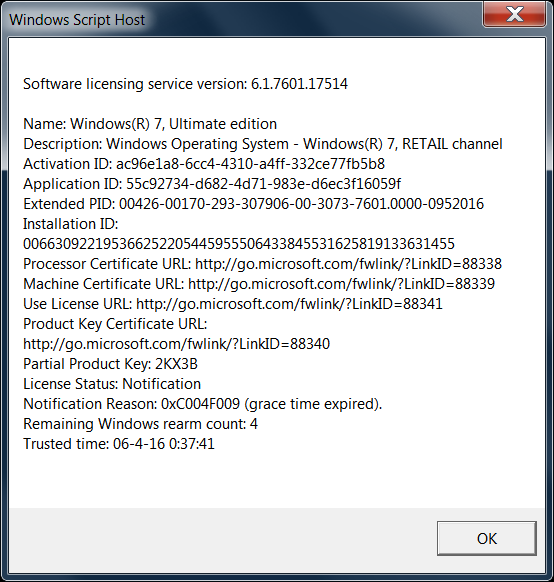554x582 pixels.
Task: Click the Description RETAIL channel line
Action: pos(263,144)
